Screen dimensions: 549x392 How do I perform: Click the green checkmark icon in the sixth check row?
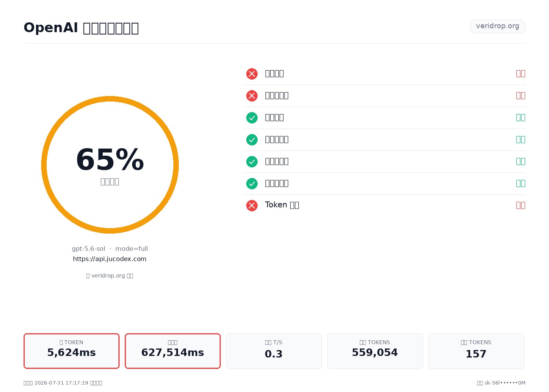pos(252,183)
